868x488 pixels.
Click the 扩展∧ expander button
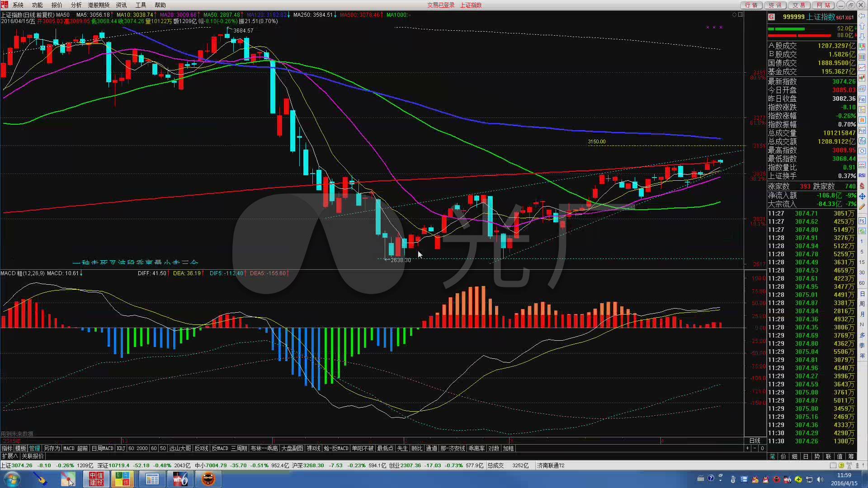click(9, 456)
